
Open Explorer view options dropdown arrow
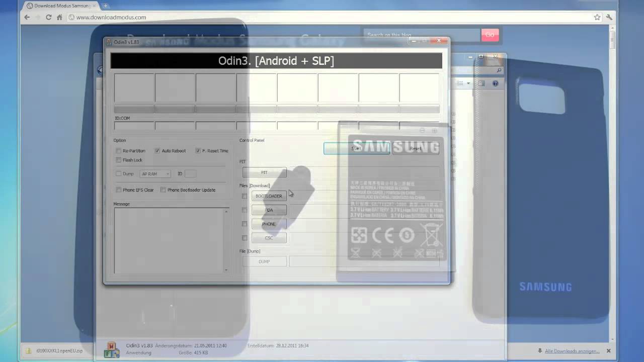coord(468,83)
